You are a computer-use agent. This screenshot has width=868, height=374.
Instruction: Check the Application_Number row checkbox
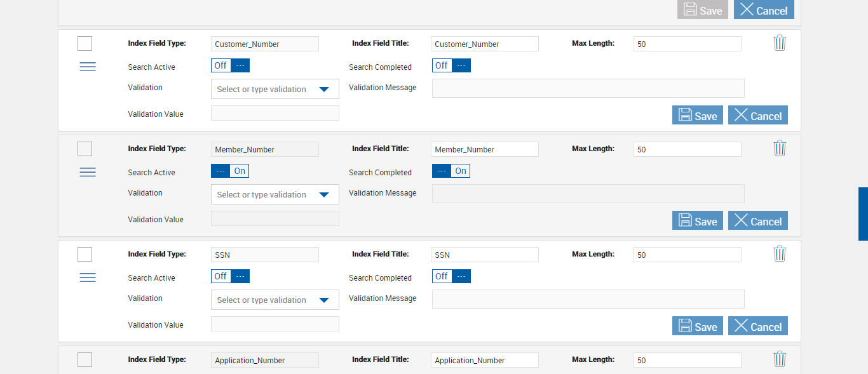point(85,359)
